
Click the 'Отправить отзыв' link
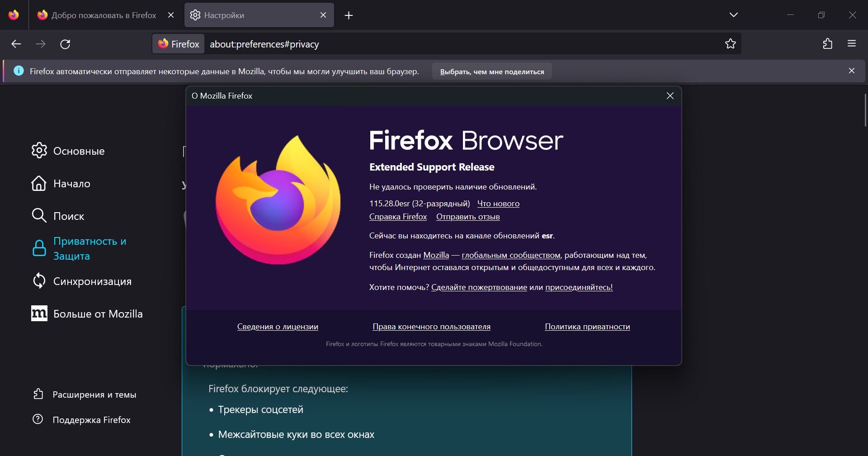click(468, 217)
